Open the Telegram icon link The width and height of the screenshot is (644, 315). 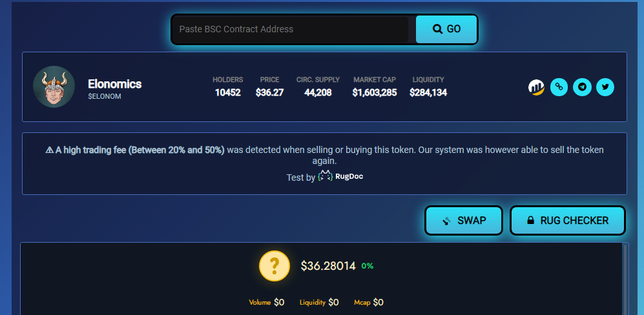pyautogui.click(x=582, y=87)
